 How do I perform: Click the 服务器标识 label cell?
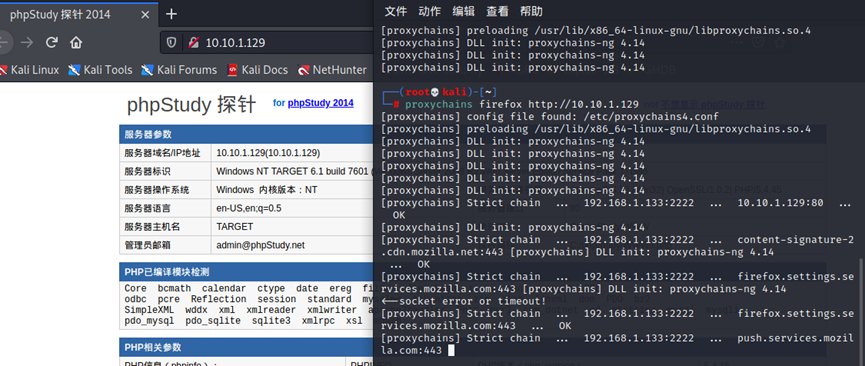tap(165, 171)
